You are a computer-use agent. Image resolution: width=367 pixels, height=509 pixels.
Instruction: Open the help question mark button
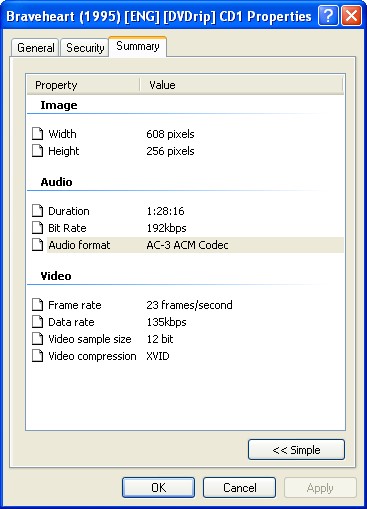click(x=328, y=16)
